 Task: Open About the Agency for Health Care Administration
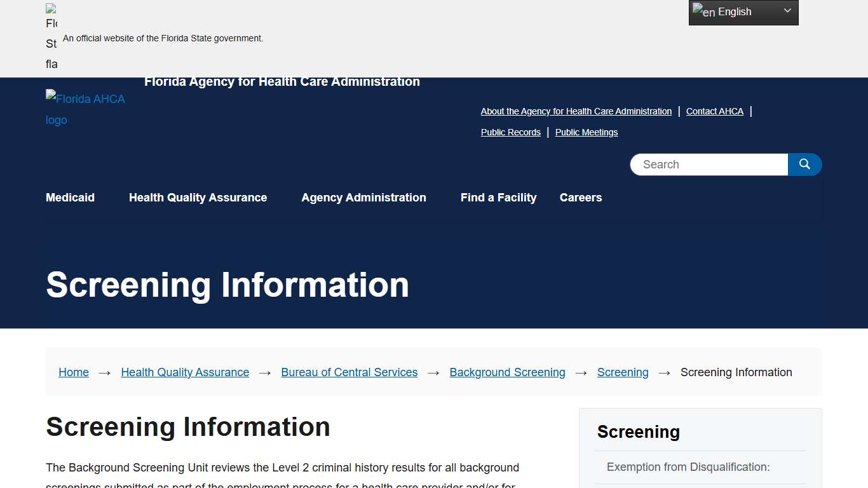pyautogui.click(x=576, y=111)
